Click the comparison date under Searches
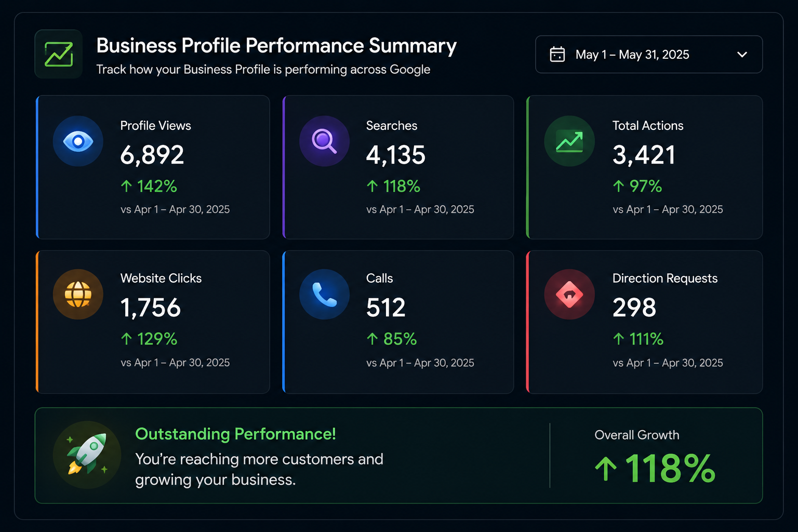The height and width of the screenshot is (532, 798). tap(420, 209)
